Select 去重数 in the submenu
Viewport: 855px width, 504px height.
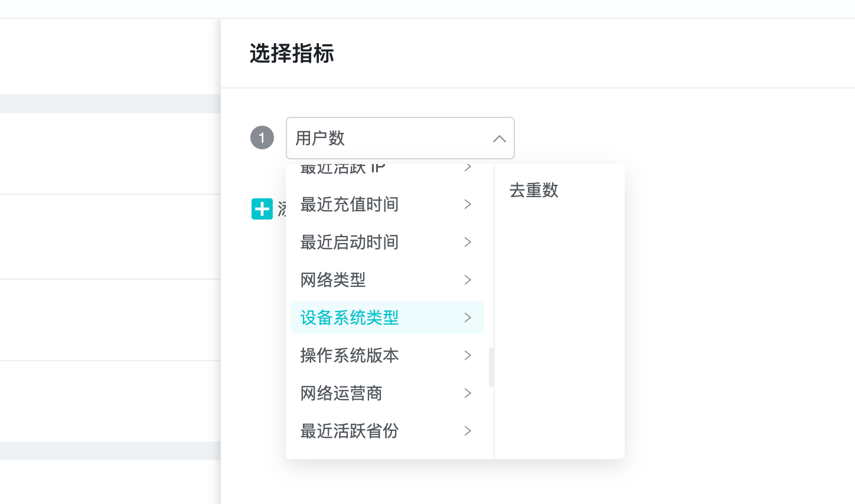534,190
